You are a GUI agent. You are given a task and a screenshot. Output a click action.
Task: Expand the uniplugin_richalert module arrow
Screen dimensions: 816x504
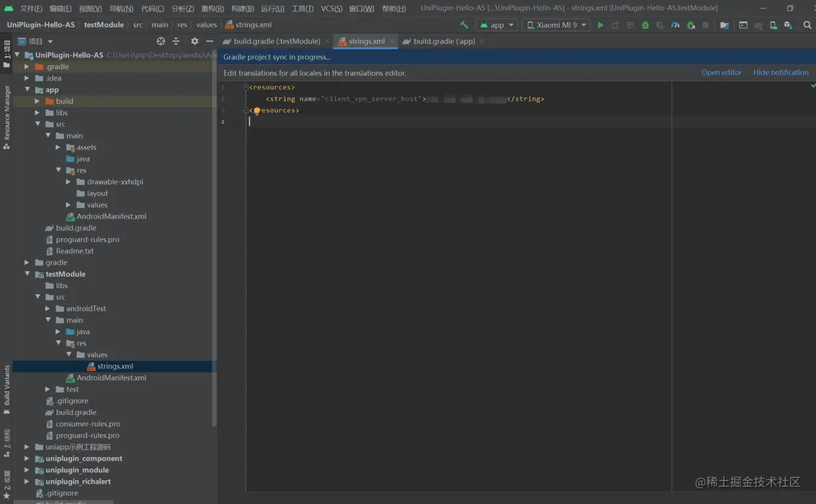click(x=27, y=482)
